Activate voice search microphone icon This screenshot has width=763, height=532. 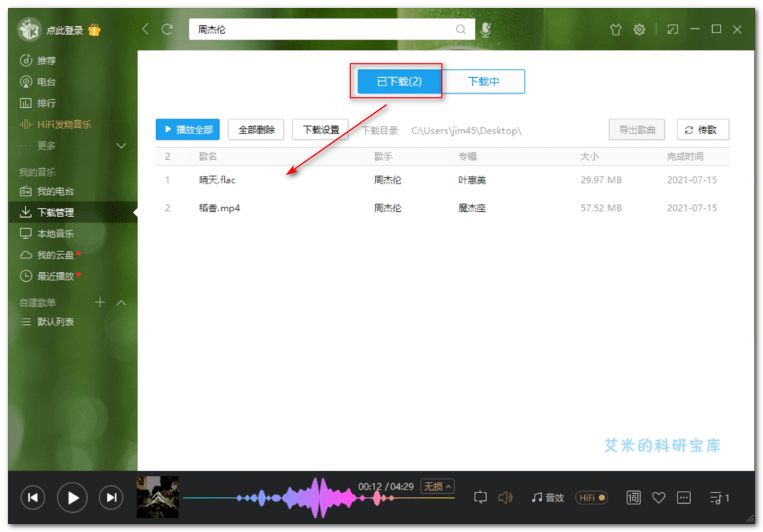[x=485, y=29]
